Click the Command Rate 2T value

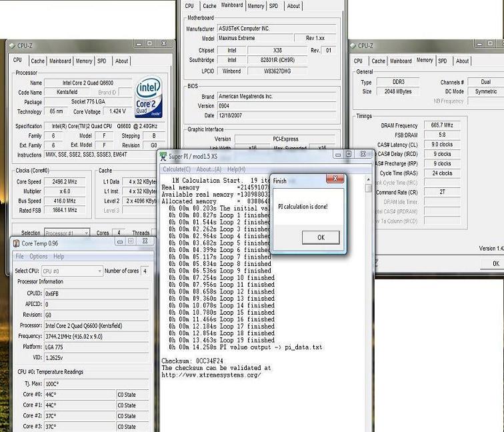pyautogui.click(x=442, y=192)
